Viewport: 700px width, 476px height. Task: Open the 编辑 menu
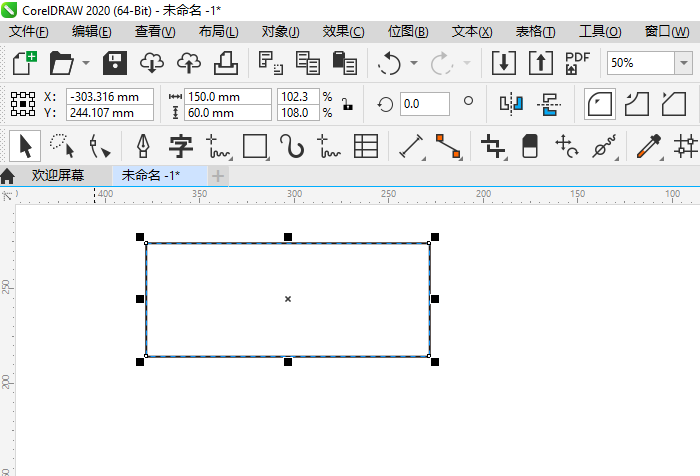[92, 32]
